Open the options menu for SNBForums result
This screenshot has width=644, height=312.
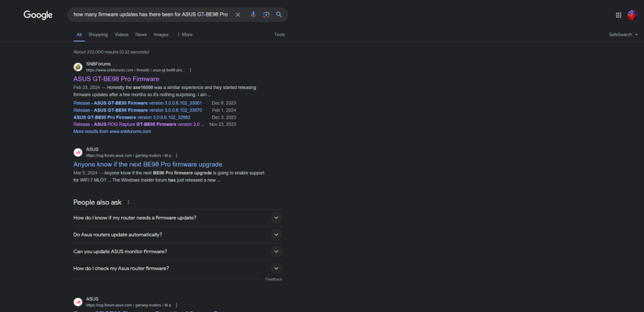point(191,70)
